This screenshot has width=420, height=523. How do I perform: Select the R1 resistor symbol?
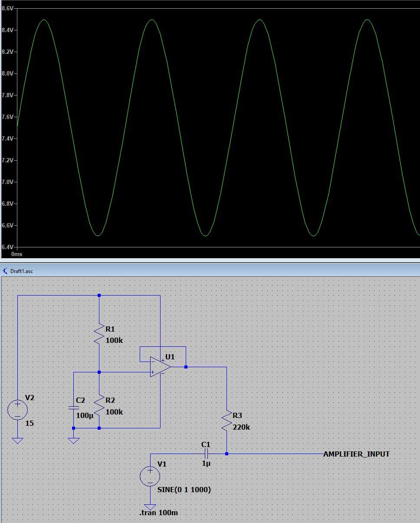(99, 334)
